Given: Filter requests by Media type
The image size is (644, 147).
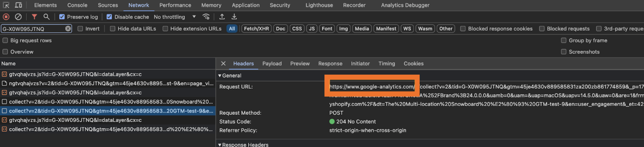Looking at the screenshot, I should pyautogui.click(x=362, y=28).
